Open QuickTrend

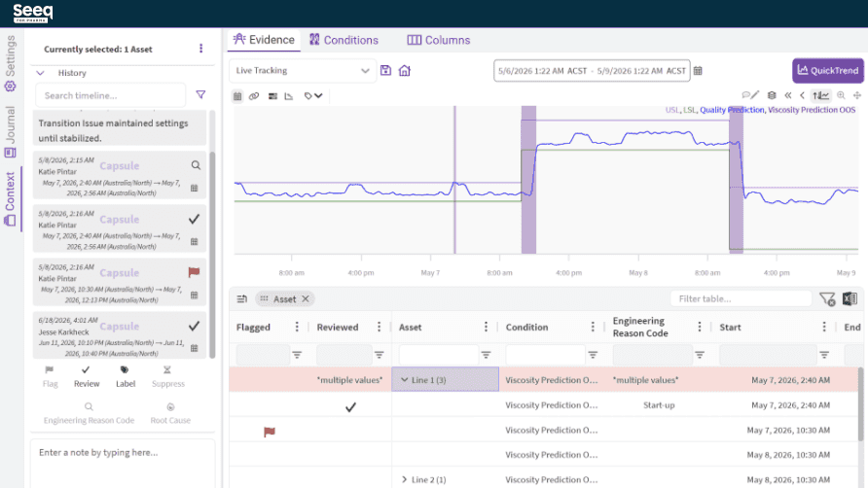pos(827,70)
